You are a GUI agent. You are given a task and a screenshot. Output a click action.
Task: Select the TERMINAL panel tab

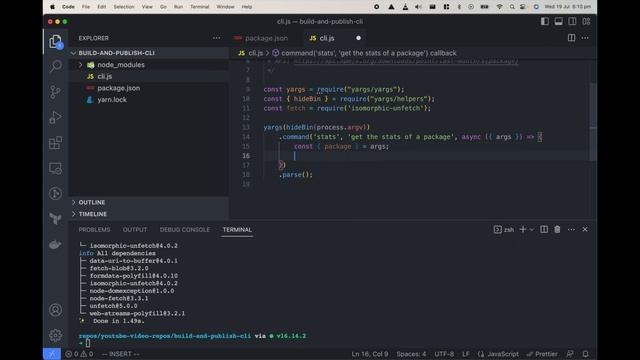(x=237, y=229)
